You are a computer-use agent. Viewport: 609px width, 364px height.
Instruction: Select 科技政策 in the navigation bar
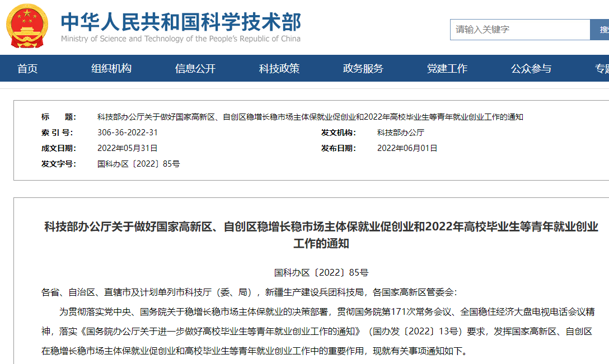279,69
